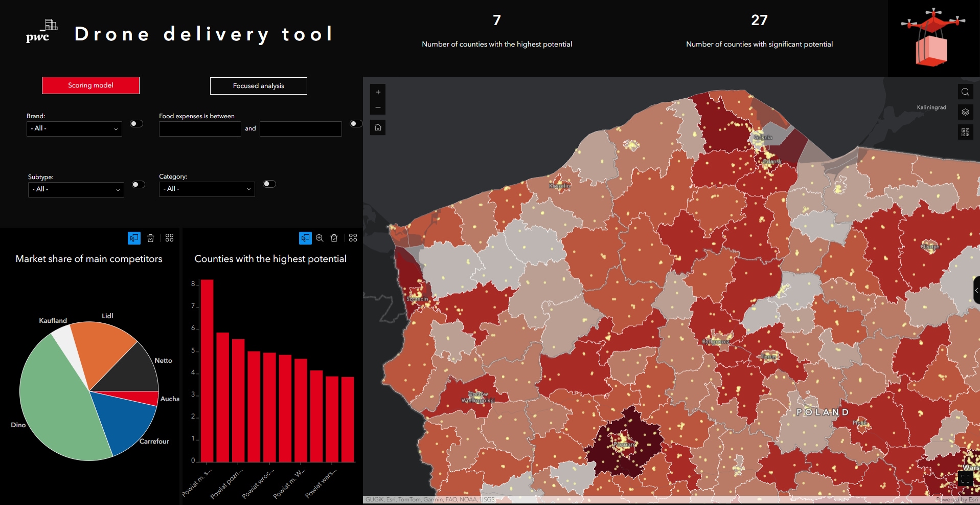The width and height of the screenshot is (980, 505).
Task: Enter fullscreen mode on the map
Action: pyautogui.click(x=965, y=478)
